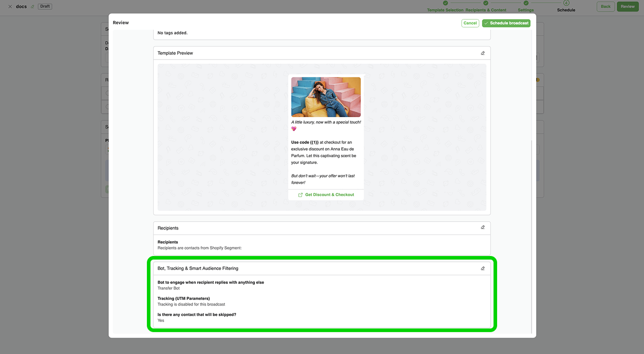This screenshot has height=354, width=644.
Task: Click the Draft status badge
Action: point(45,7)
